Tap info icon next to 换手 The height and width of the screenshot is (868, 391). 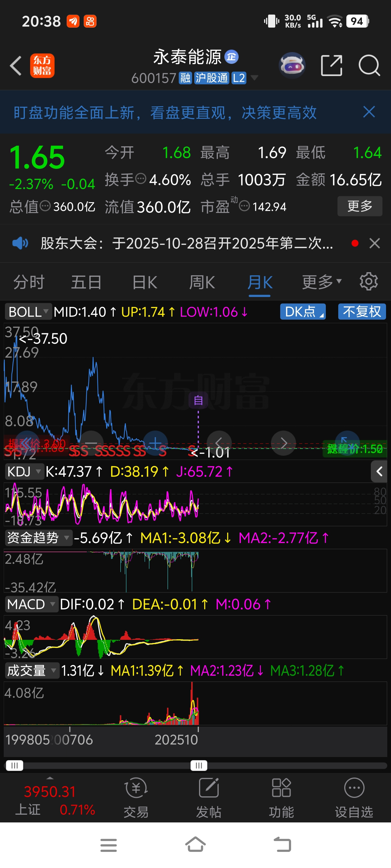141,178
